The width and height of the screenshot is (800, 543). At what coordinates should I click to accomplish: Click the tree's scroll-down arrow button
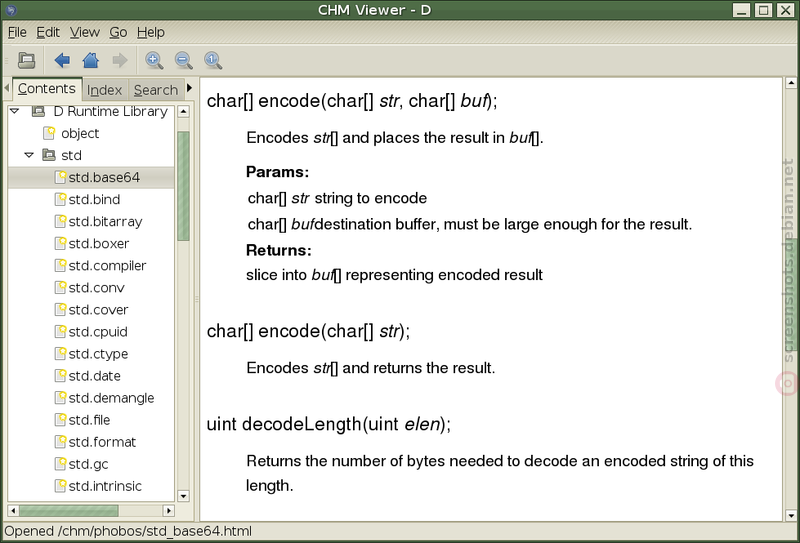(x=183, y=496)
